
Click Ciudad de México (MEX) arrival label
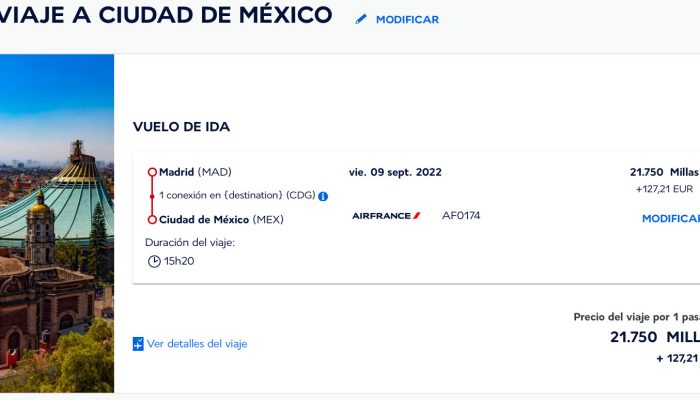[221, 220]
